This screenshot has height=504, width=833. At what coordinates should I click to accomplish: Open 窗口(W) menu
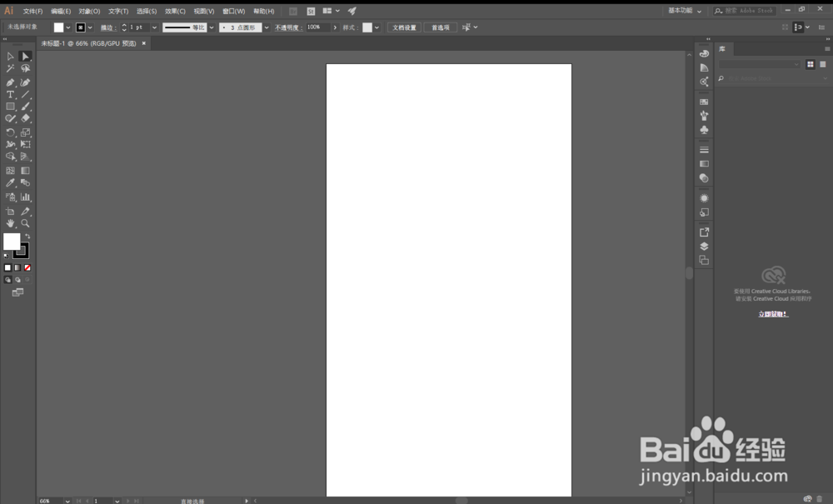[x=234, y=11]
